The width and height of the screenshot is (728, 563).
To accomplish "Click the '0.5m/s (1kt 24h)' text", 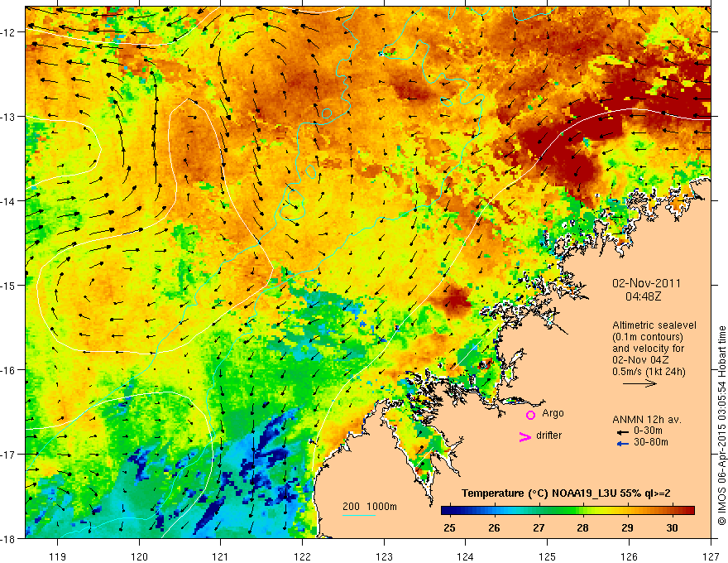I will (649, 372).
